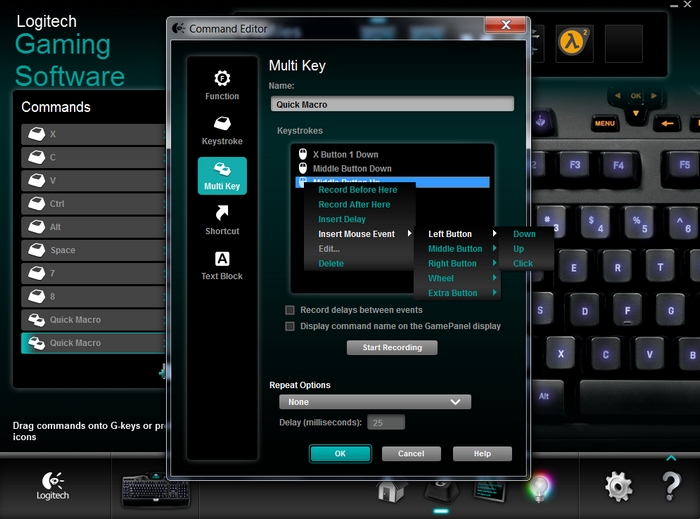The height and width of the screenshot is (519, 700).
Task: Click the F3 key on keyboard image
Action: coord(575,165)
